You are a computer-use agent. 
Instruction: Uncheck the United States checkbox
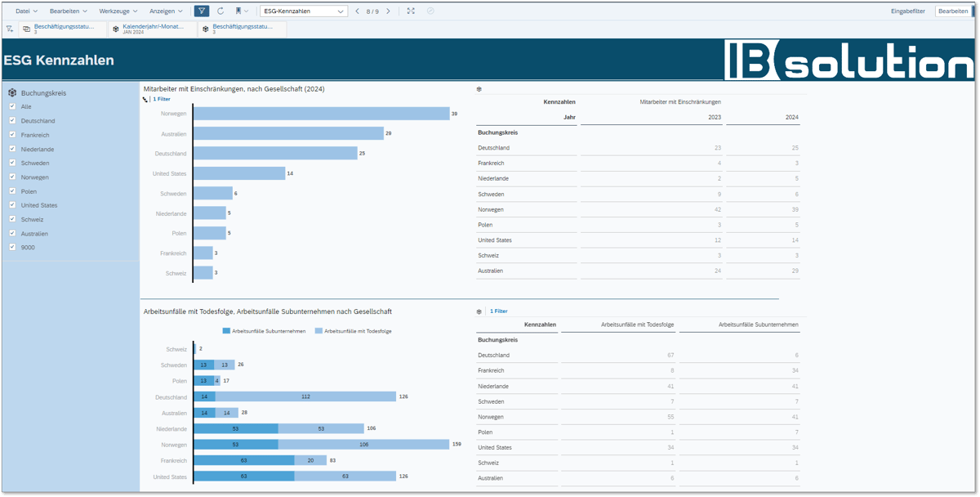point(12,205)
